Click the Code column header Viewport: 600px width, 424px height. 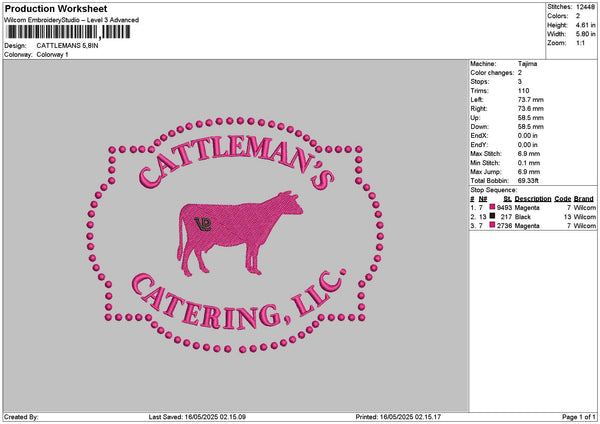(562, 199)
